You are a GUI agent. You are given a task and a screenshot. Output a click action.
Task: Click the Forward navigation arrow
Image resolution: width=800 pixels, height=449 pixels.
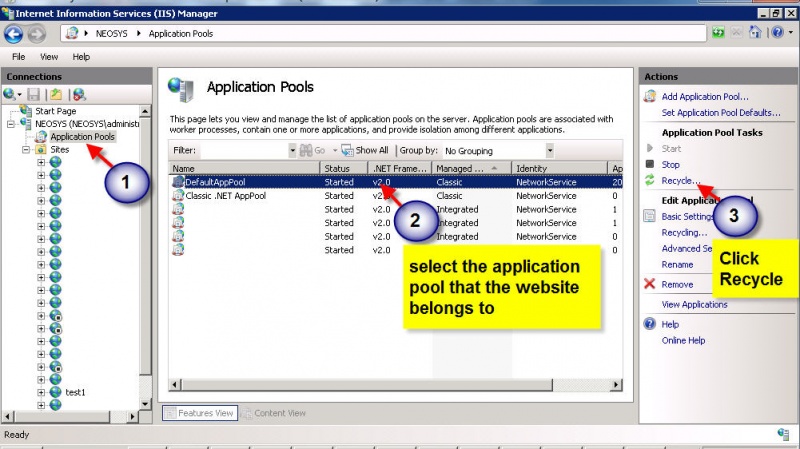click(36, 34)
